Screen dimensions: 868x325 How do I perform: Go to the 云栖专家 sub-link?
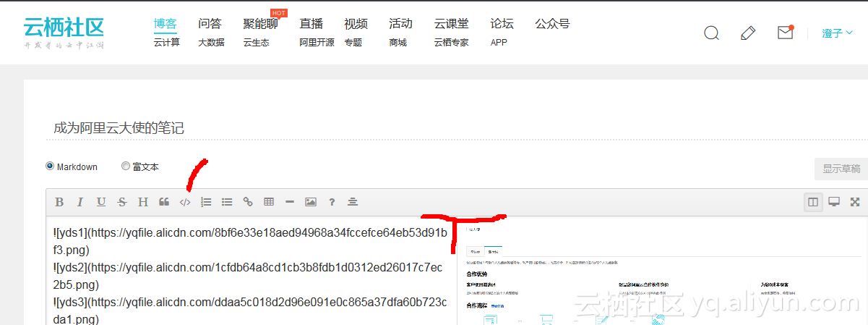451,43
